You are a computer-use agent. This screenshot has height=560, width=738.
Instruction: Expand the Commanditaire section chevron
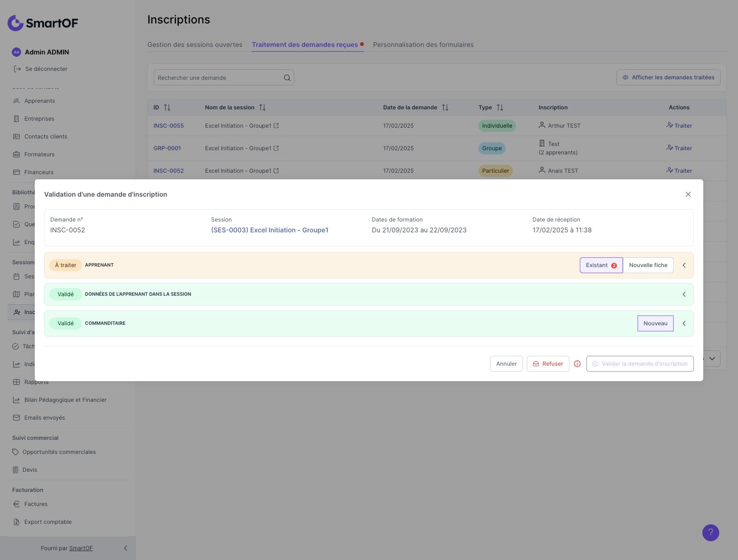[684, 323]
